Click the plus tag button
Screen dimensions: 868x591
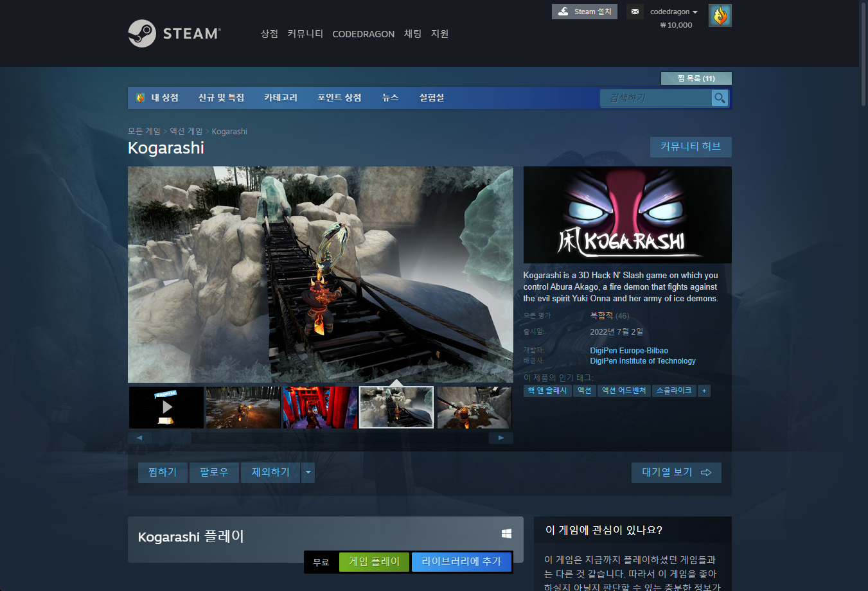pos(704,391)
